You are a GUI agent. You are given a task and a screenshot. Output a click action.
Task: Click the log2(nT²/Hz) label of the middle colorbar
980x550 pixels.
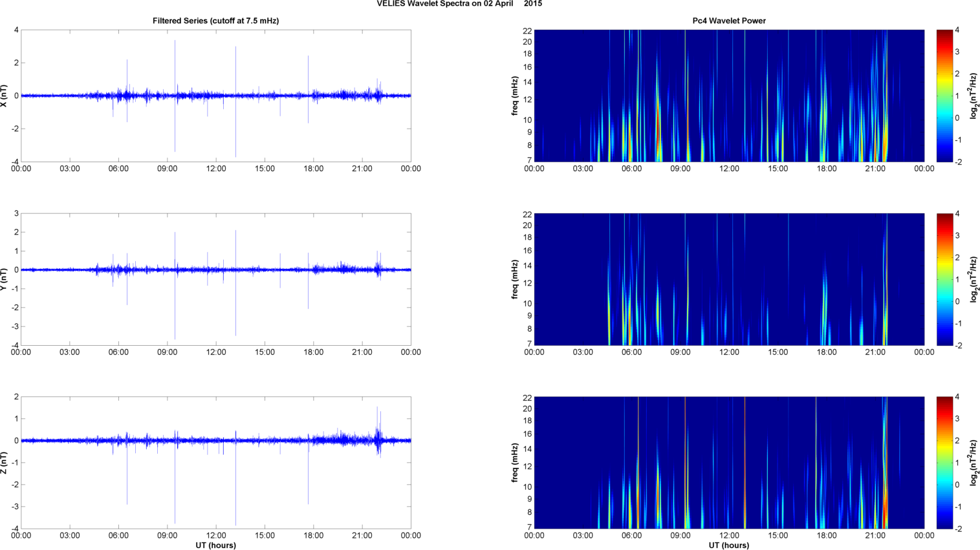[x=973, y=279]
